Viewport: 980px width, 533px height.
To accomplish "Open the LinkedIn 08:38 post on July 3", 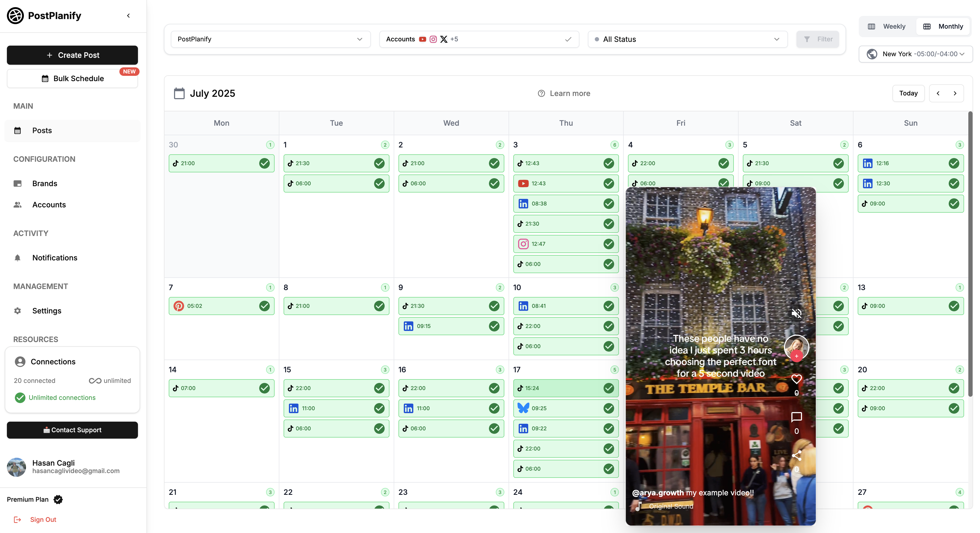I will tap(566, 203).
